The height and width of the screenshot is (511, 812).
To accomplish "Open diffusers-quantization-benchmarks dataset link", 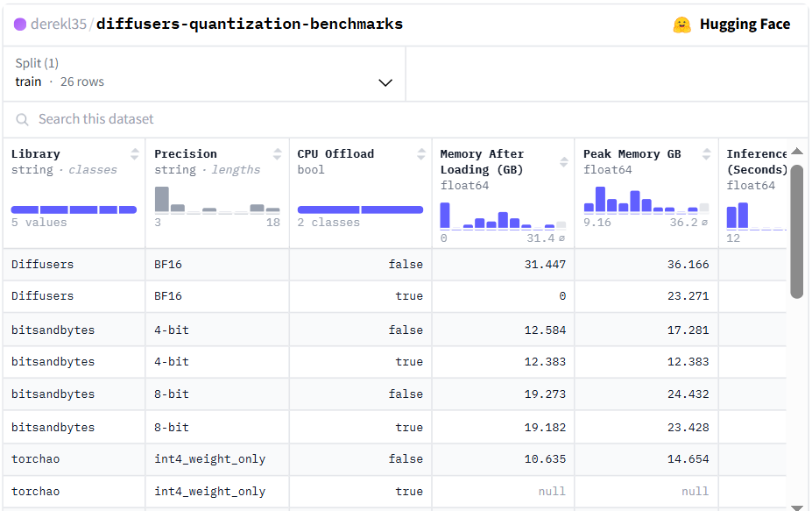I will pos(250,25).
